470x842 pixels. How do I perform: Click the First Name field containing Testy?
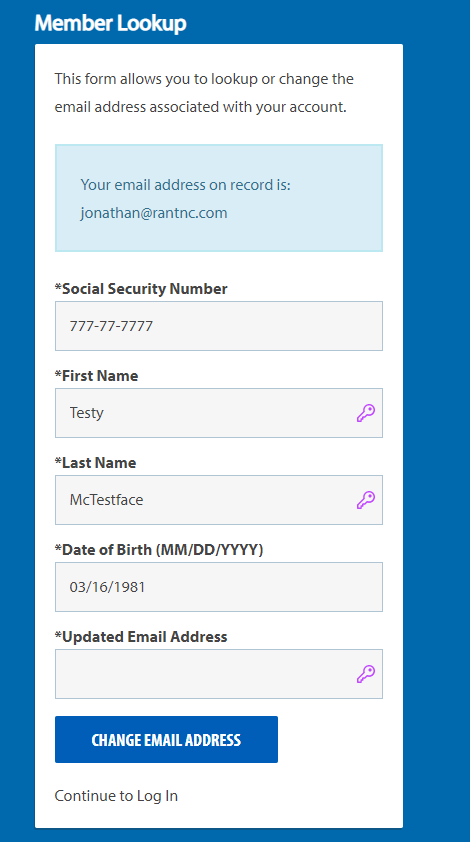point(219,413)
